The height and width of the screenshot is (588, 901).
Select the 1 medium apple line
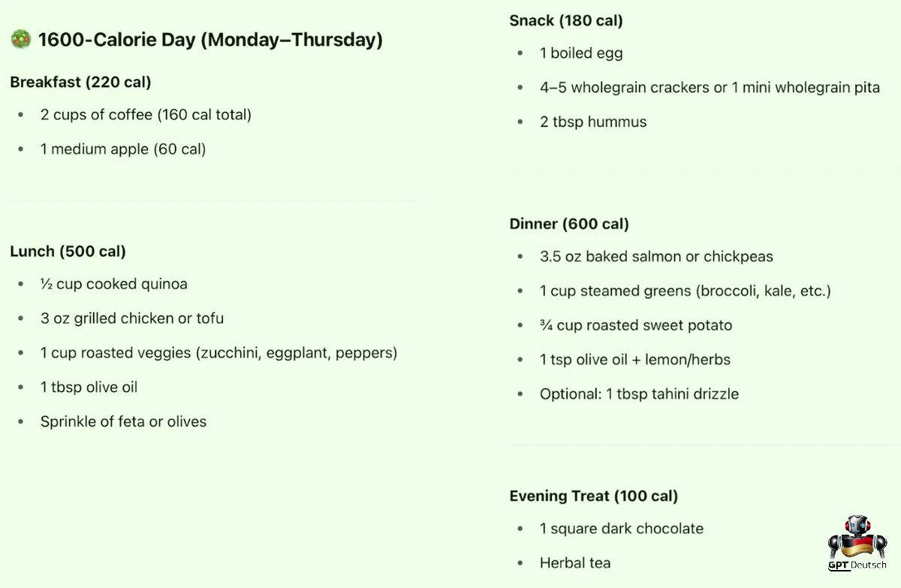click(x=123, y=149)
